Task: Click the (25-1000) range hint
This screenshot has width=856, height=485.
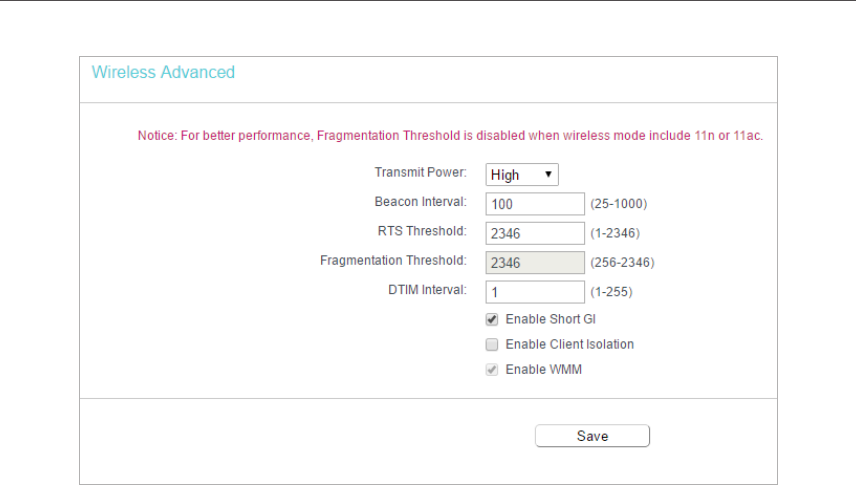Action: click(619, 204)
